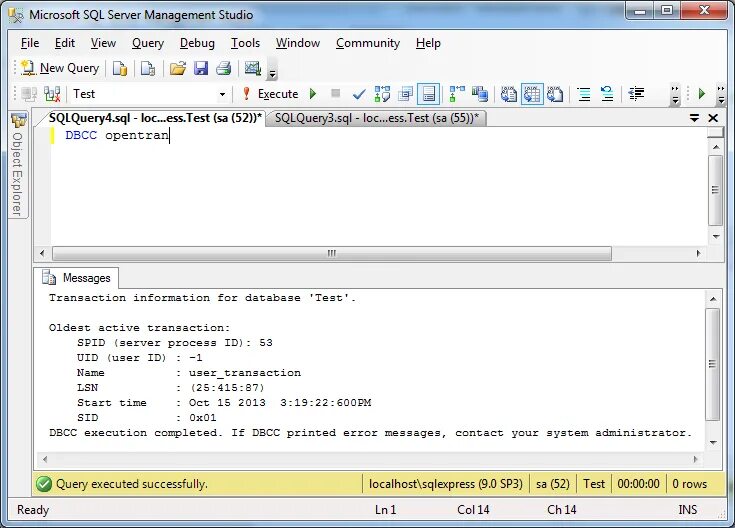Select Results to Grid icon
735x528 pixels.
pos(532,94)
